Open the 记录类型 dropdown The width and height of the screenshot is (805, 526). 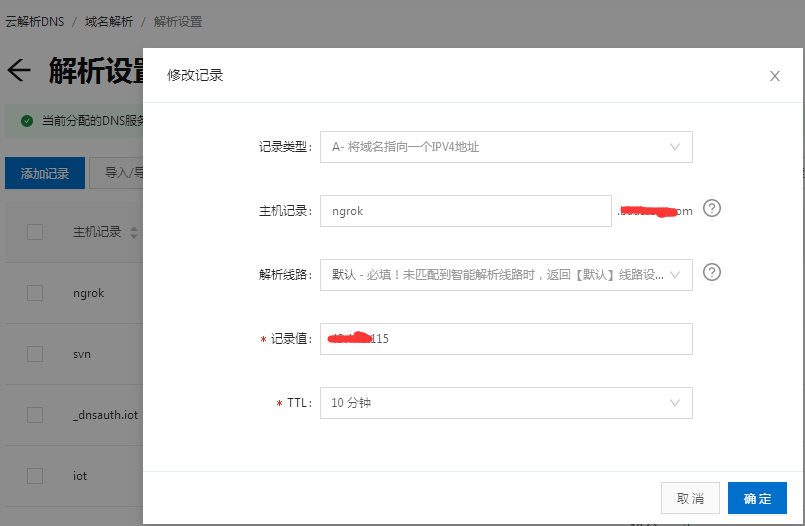(x=506, y=147)
